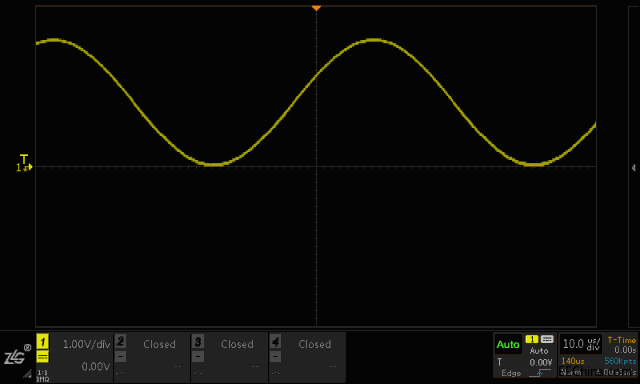Select channel 1 offset 0.00V value

click(96, 366)
